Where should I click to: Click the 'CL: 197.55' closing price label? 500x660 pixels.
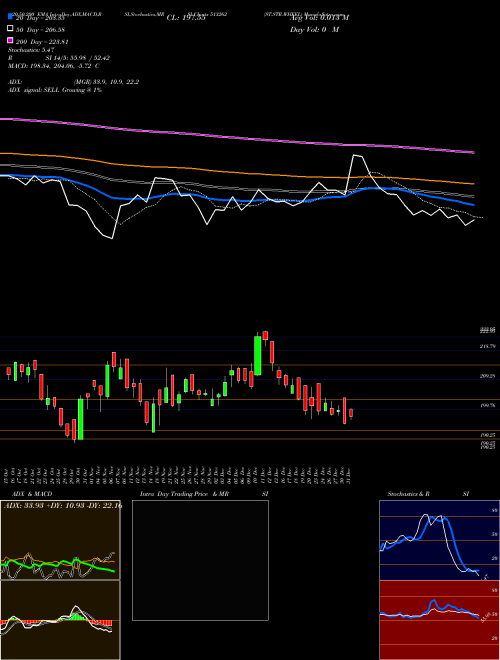(x=186, y=18)
